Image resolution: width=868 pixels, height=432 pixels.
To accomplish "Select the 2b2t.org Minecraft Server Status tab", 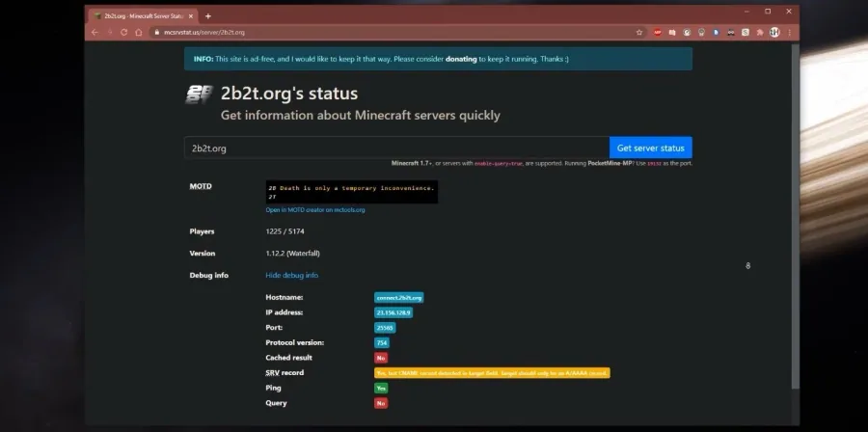I will pos(143,16).
